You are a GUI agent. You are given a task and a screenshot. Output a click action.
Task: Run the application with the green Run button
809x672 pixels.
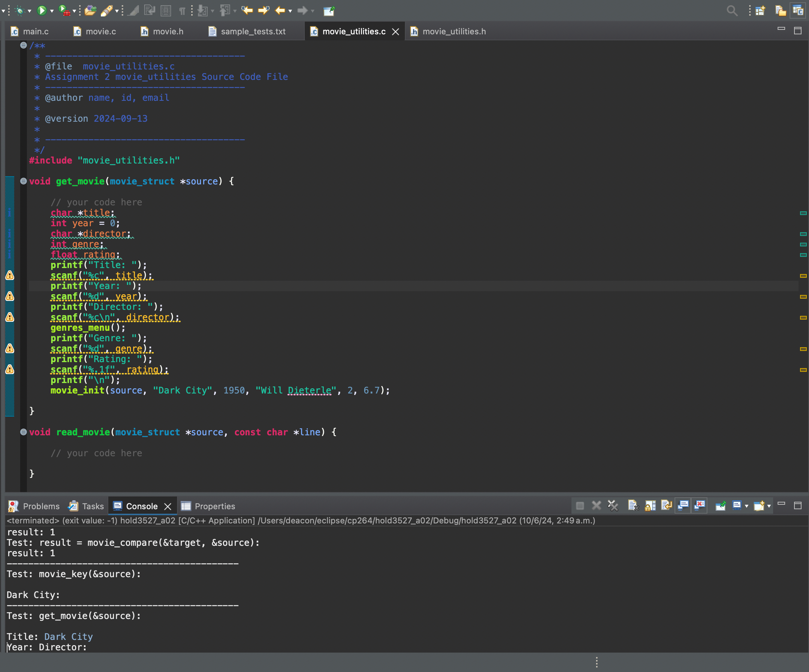[41, 10]
